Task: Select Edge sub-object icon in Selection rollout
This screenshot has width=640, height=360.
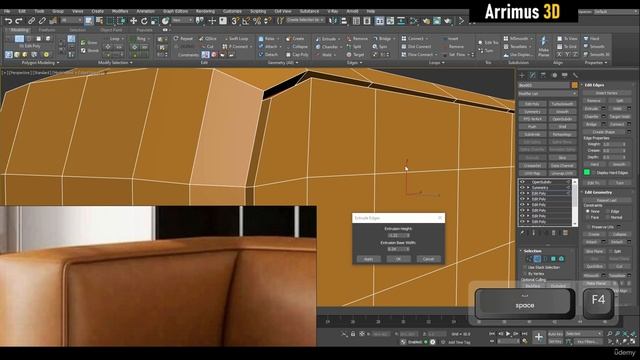Action: pos(537,259)
